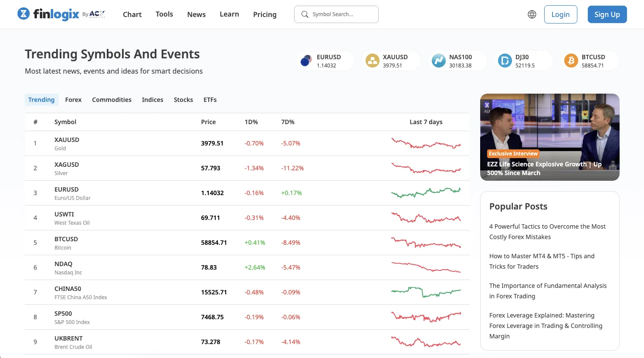Image resolution: width=644 pixels, height=358 pixels.
Task: Click the Symbol column header
Action: point(65,122)
